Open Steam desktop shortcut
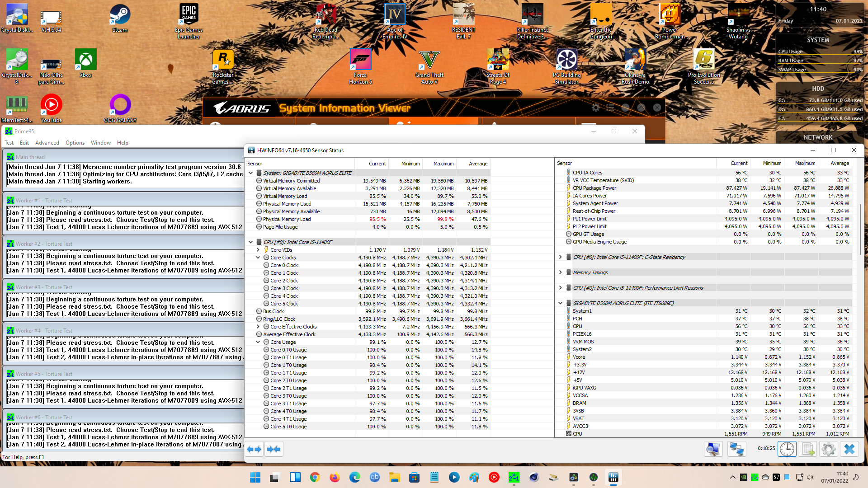Screen dimensions: 868x488 coord(120,19)
